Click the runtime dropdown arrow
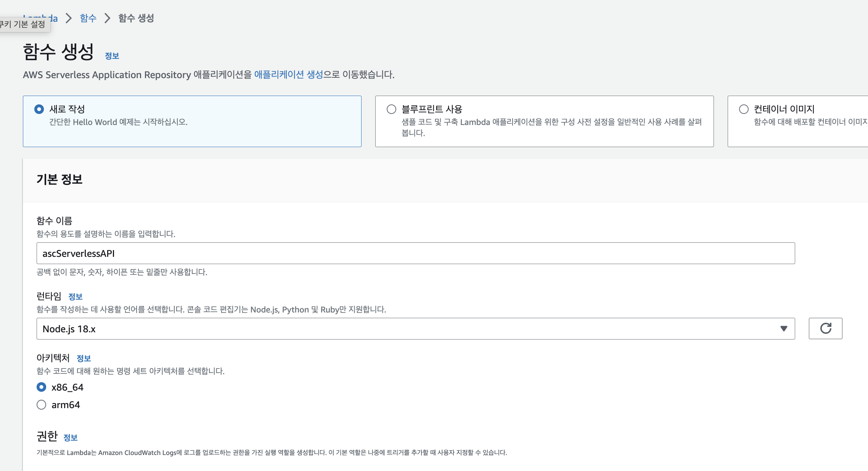Viewport: 868px width, 471px height. pyautogui.click(x=784, y=328)
